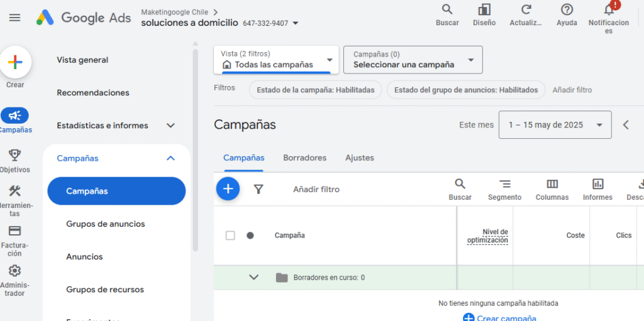Image resolution: width=644 pixels, height=321 pixels.
Task: Open Administrador gear icon
Action: point(15,271)
